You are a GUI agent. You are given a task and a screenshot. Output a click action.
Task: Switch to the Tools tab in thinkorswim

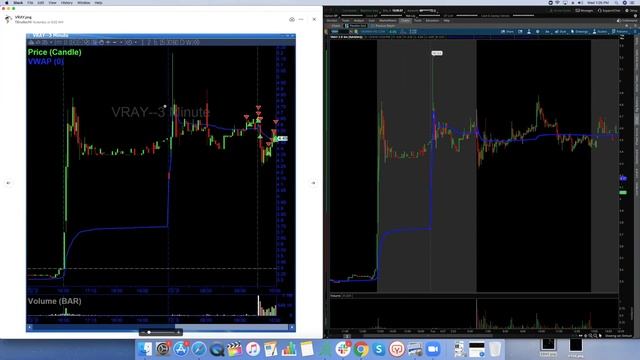point(418,20)
